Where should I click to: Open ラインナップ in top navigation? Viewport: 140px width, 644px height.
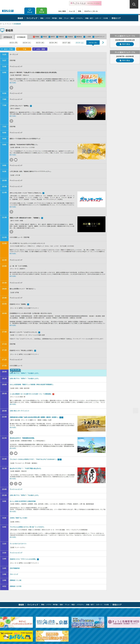click(x=32, y=18)
